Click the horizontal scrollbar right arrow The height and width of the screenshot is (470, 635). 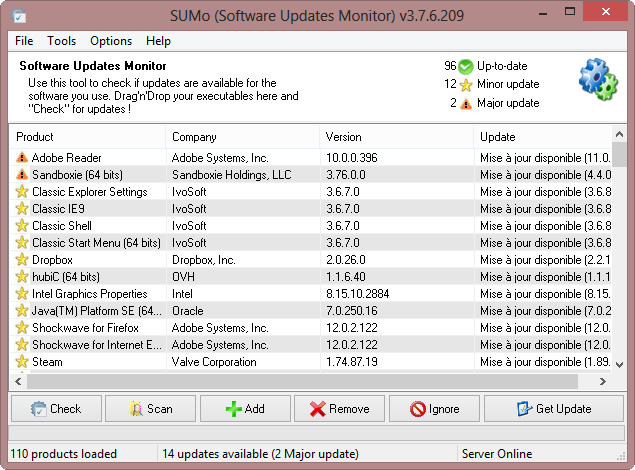click(x=603, y=381)
